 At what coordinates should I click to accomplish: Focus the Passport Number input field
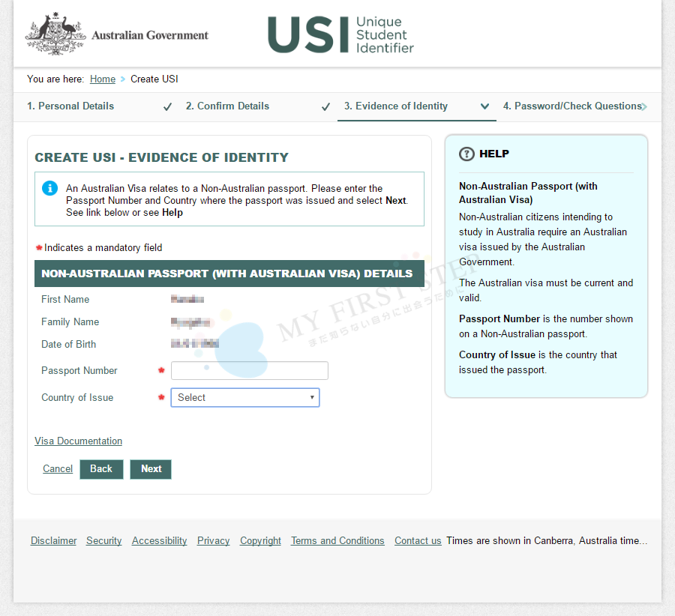point(249,371)
